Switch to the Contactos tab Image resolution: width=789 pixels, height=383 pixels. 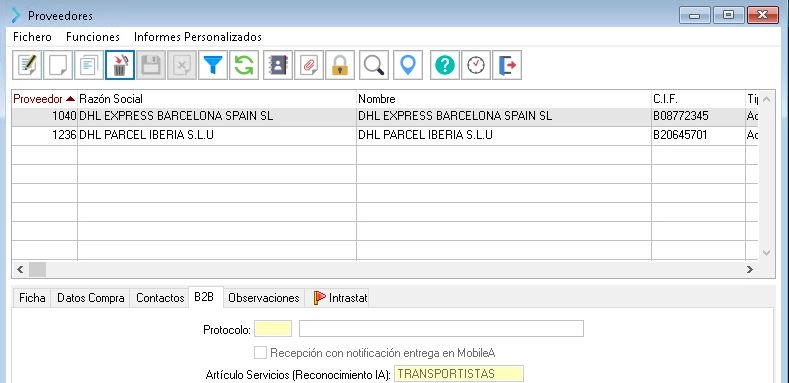pyautogui.click(x=160, y=298)
